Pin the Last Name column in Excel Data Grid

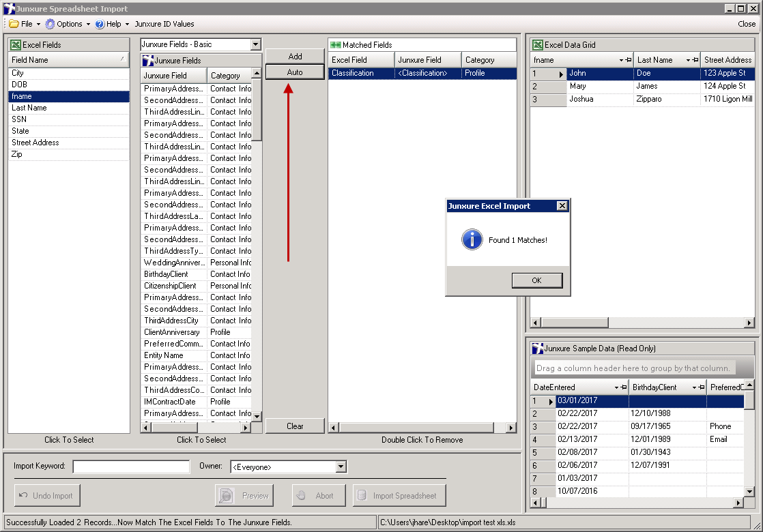(696, 60)
